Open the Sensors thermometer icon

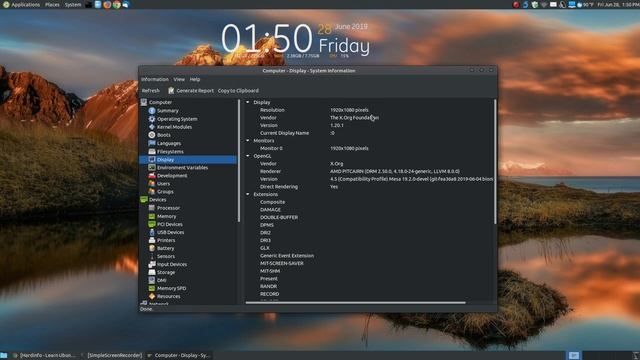coord(152,256)
